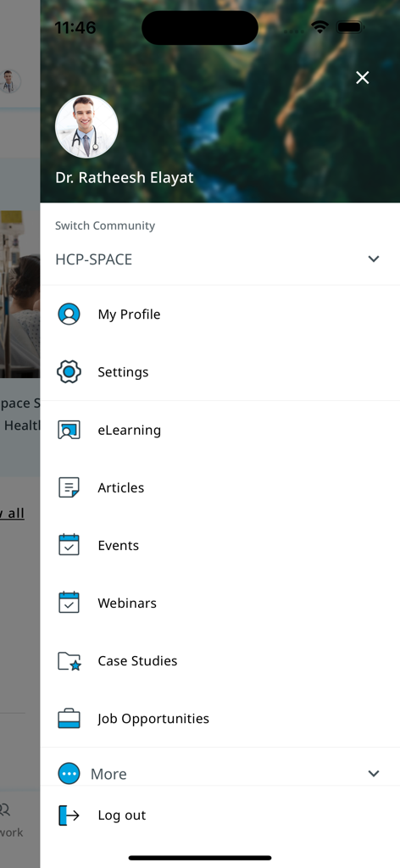400x868 pixels.
Task: Click the Webinars calendar icon
Action: coord(69,603)
